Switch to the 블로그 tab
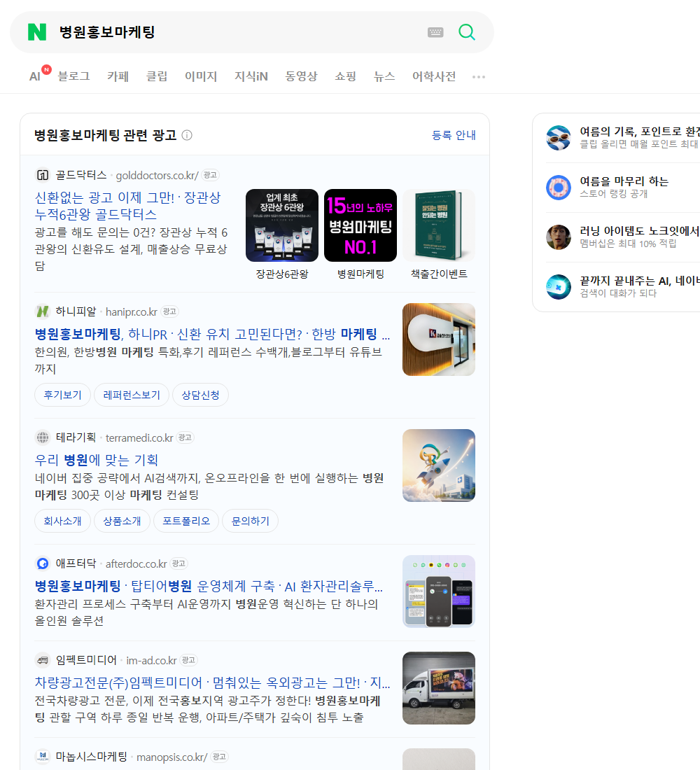This screenshot has width=700, height=770. pyautogui.click(x=73, y=76)
